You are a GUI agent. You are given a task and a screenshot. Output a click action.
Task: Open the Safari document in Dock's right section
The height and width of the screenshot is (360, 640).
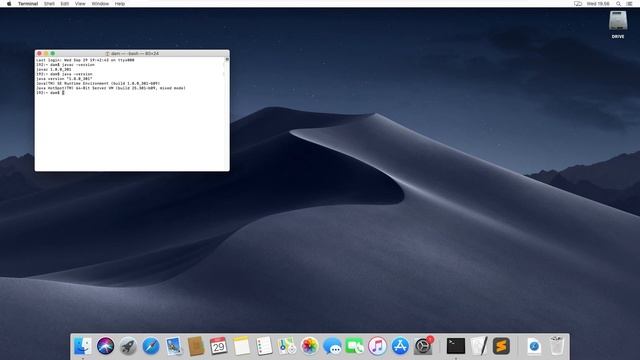point(534,346)
